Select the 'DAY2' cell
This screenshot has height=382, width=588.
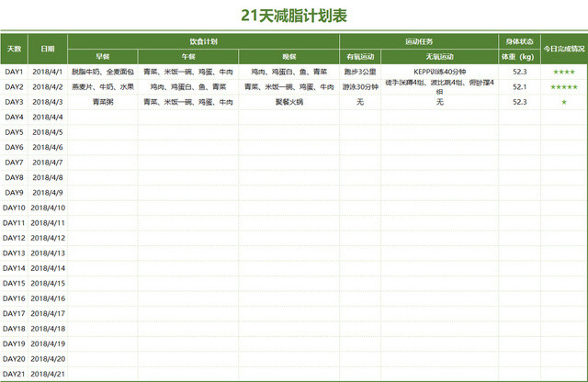click(15, 86)
